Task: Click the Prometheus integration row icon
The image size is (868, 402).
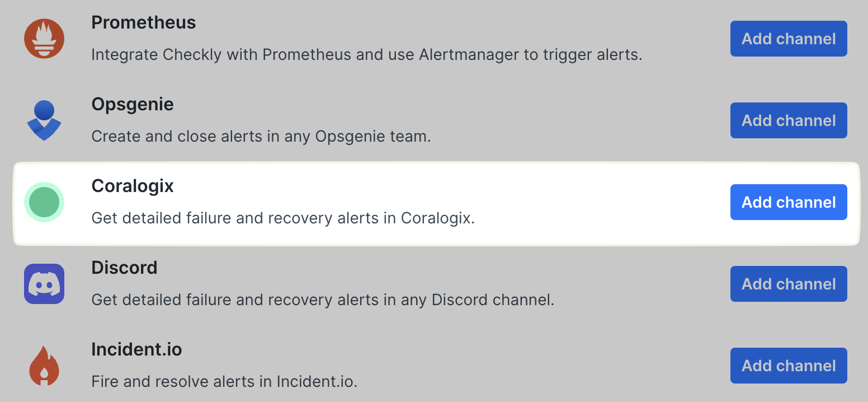Action: pos(44,38)
